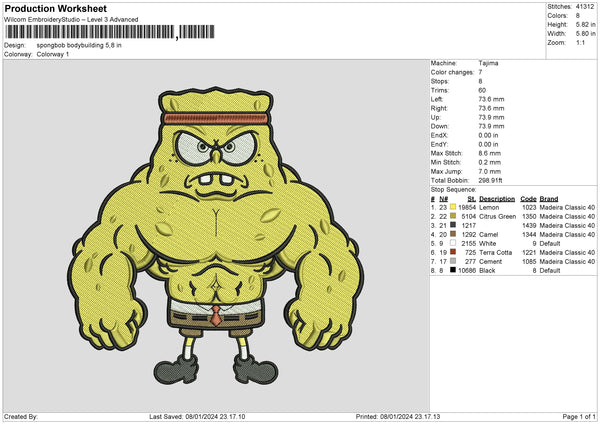Click the Max Stitch value 8.6 mm
This screenshot has width=600, height=424.
489,153
